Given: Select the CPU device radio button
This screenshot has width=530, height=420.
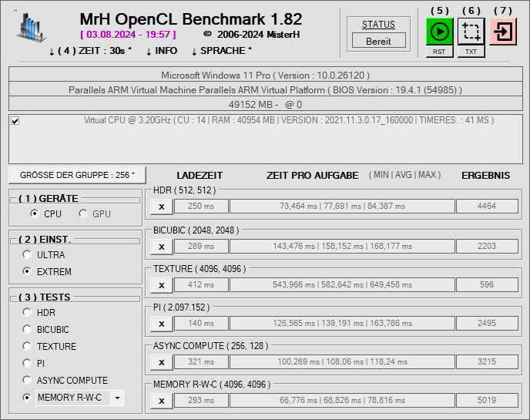Looking at the screenshot, I should [35, 213].
